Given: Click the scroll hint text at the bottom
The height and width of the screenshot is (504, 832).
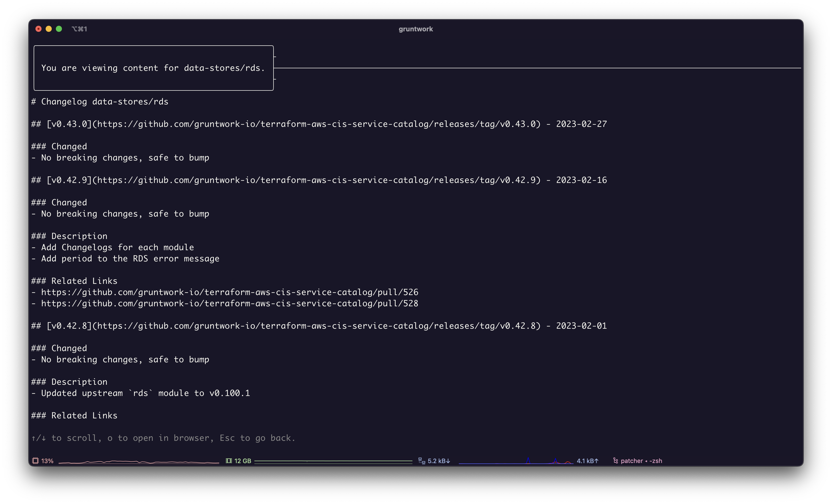Looking at the screenshot, I should click(163, 438).
